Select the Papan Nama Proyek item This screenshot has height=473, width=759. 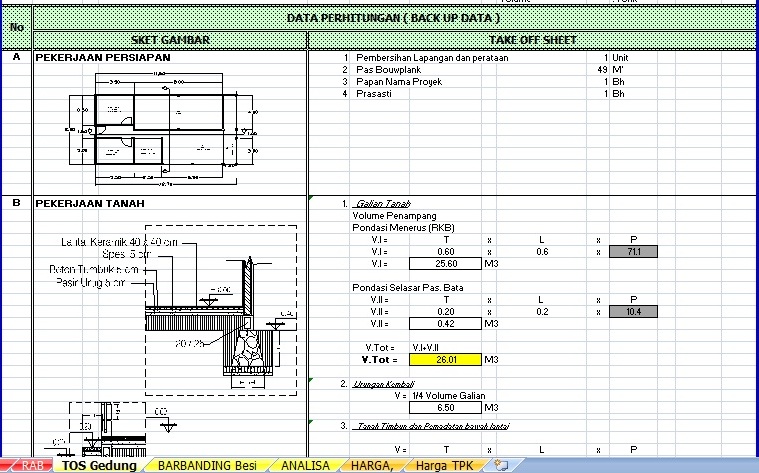point(399,82)
